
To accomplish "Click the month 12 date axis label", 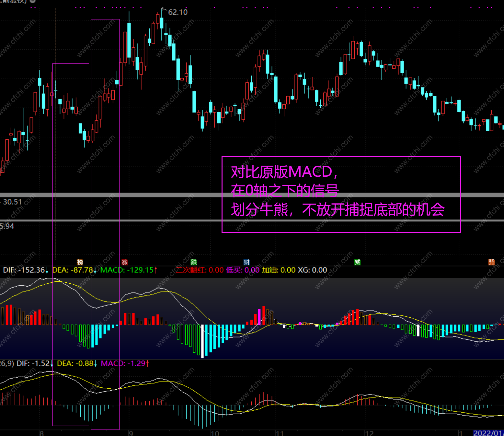I will pyautogui.click(x=369, y=433).
